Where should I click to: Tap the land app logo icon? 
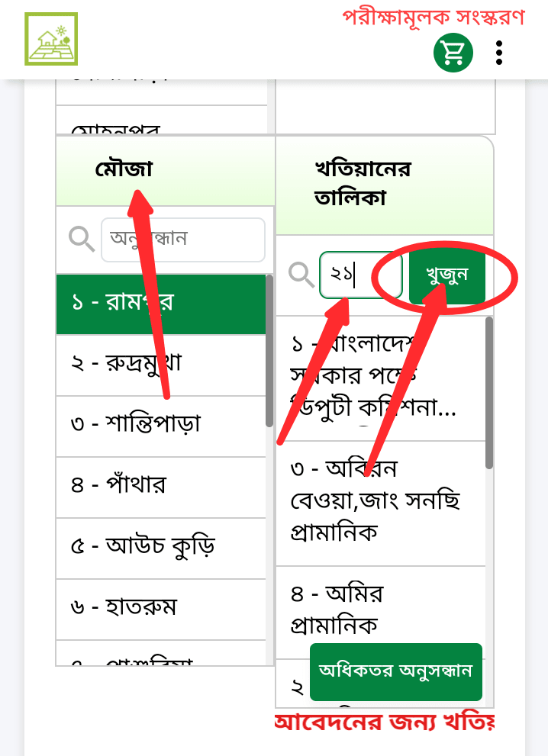point(51,39)
